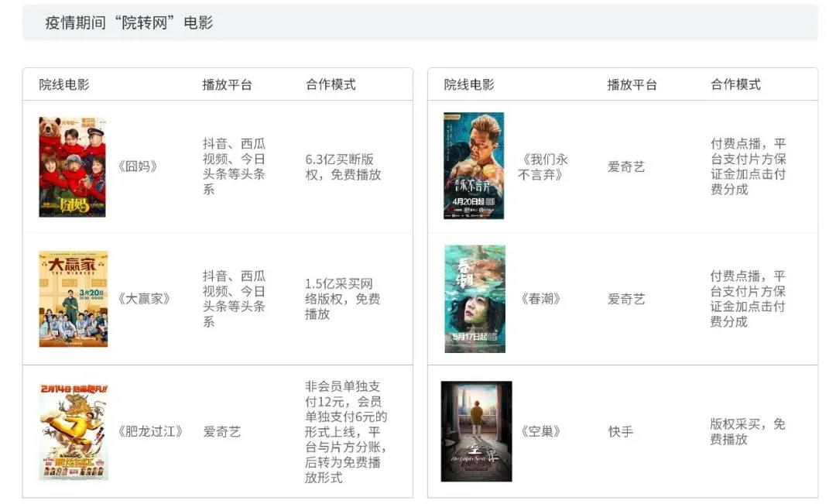Click the film title text 《囧妈》

coord(138,166)
